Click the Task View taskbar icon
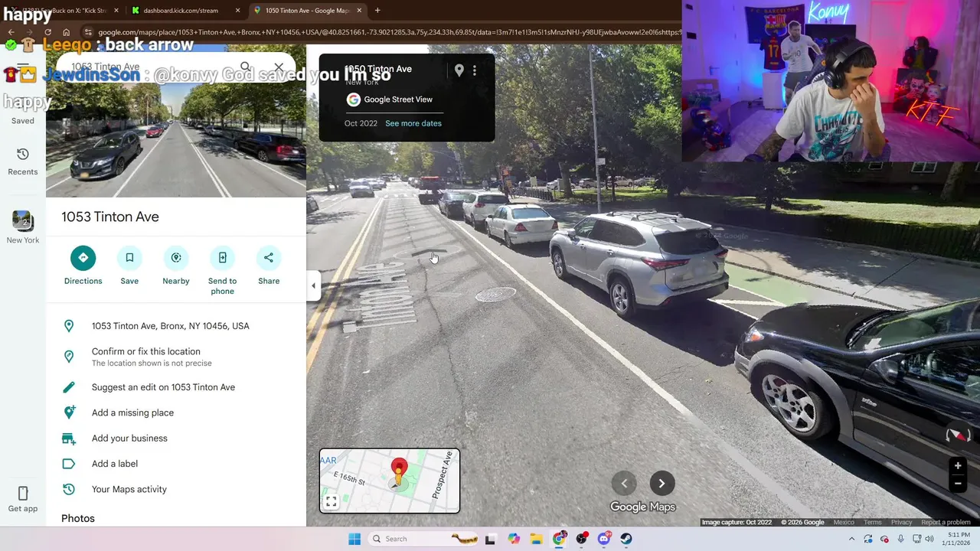This screenshot has width=980, height=551. (x=490, y=539)
